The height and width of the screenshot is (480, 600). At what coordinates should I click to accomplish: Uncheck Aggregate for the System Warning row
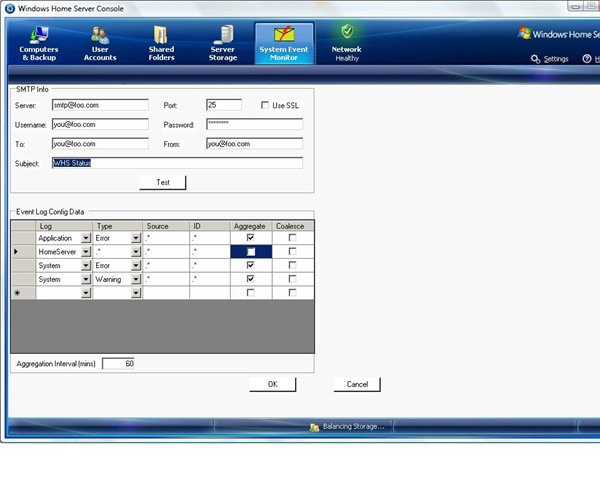(x=251, y=279)
